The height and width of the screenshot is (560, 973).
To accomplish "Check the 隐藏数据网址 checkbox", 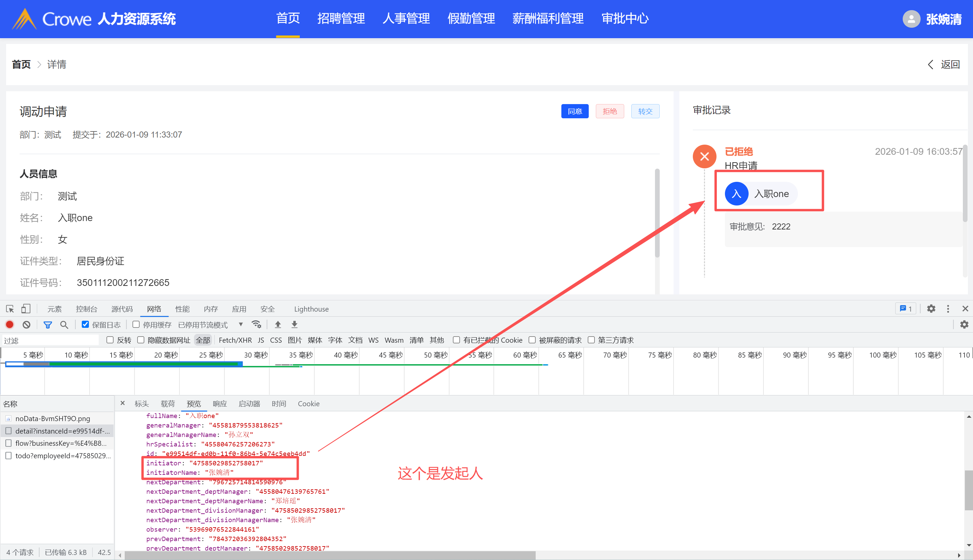I will pos(141,340).
